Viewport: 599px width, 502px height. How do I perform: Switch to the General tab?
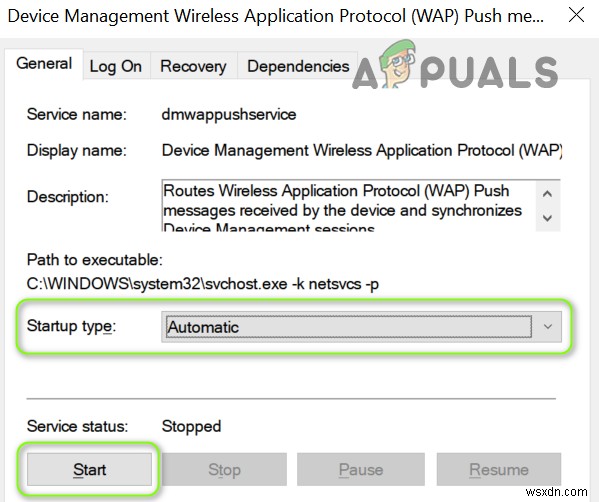[x=44, y=64]
